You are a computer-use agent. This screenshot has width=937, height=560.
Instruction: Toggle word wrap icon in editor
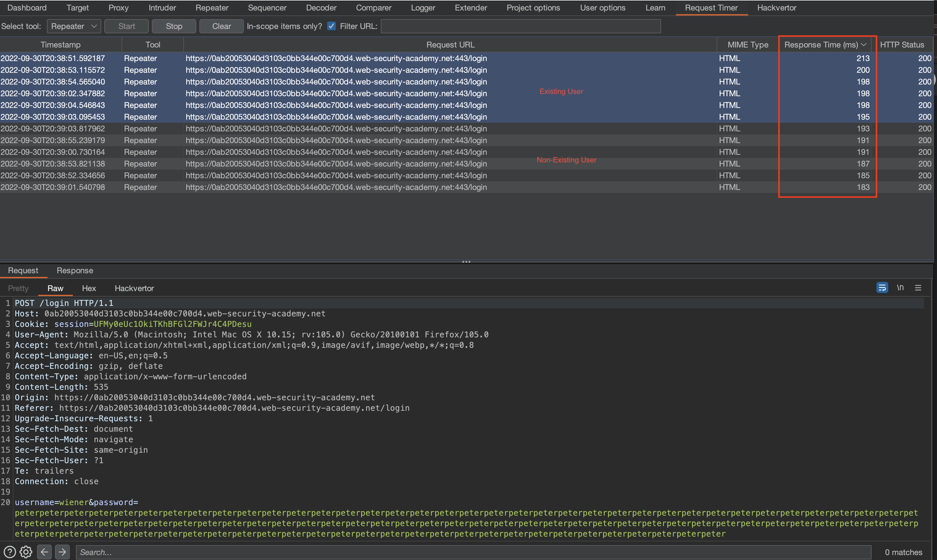(882, 288)
